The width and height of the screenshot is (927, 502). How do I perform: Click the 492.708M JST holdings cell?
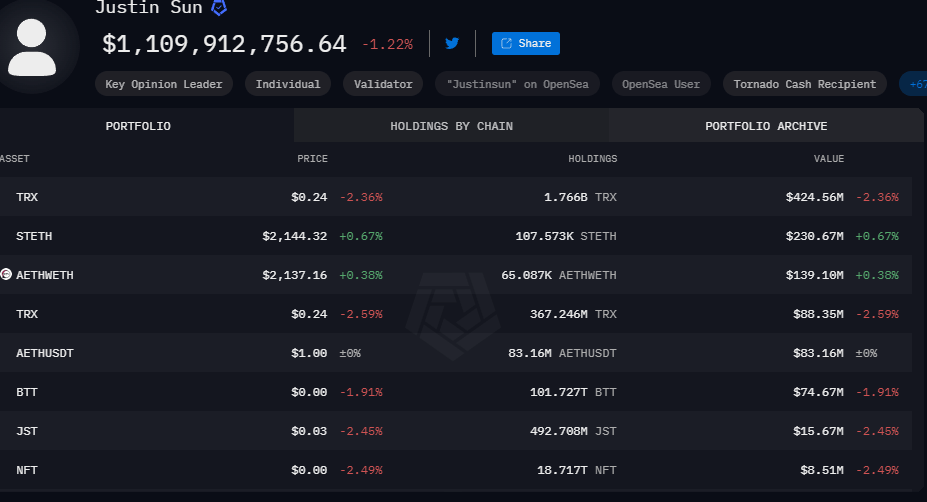(x=573, y=431)
